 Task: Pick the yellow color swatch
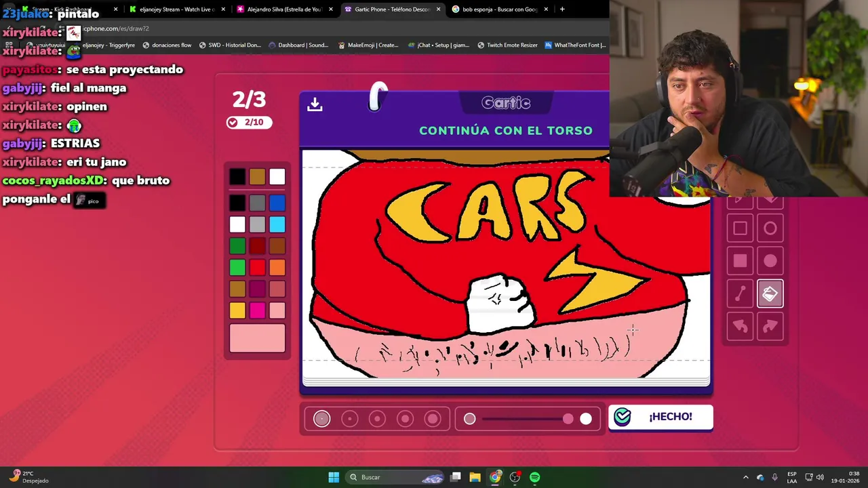(237, 310)
